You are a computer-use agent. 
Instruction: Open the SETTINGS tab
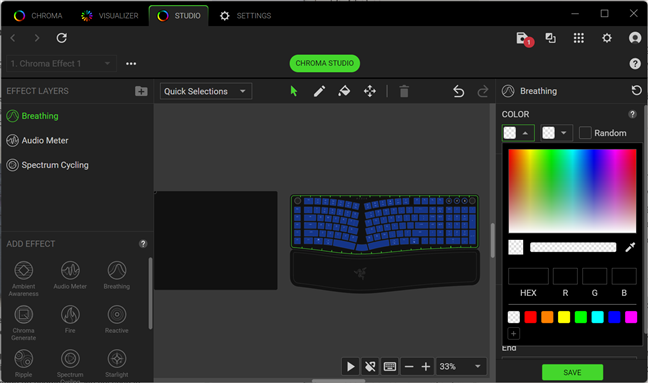point(245,16)
